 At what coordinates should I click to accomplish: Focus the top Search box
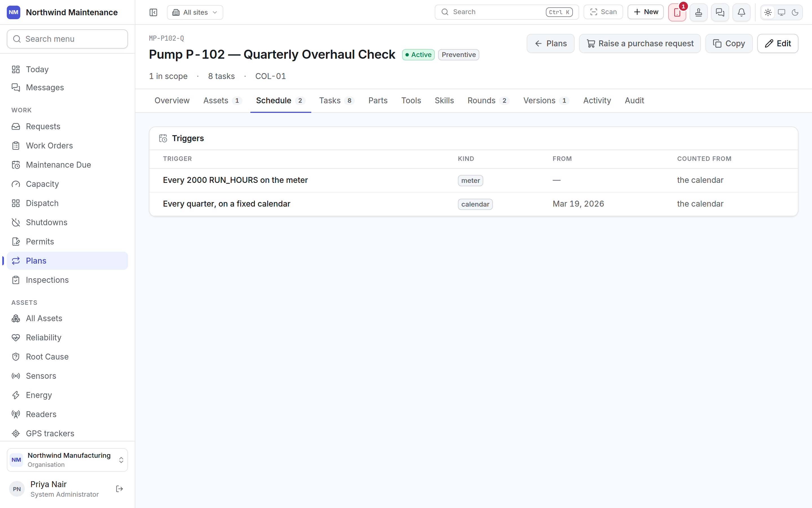[507, 12]
